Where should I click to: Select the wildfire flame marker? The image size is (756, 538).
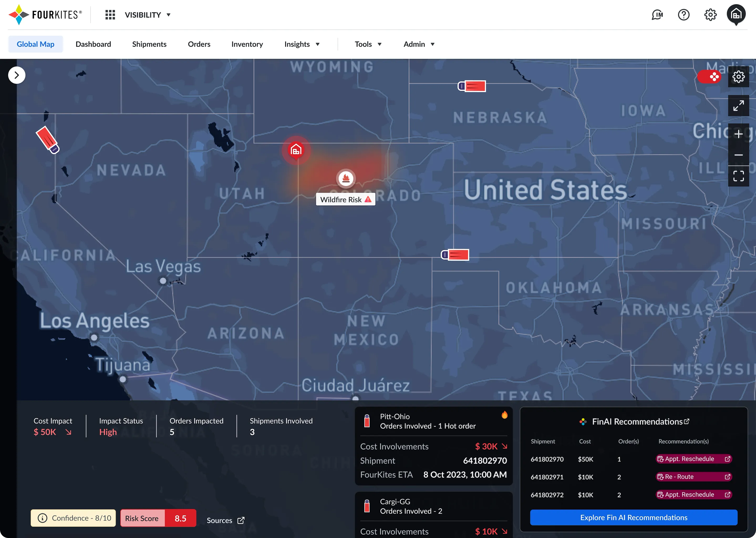tap(346, 178)
